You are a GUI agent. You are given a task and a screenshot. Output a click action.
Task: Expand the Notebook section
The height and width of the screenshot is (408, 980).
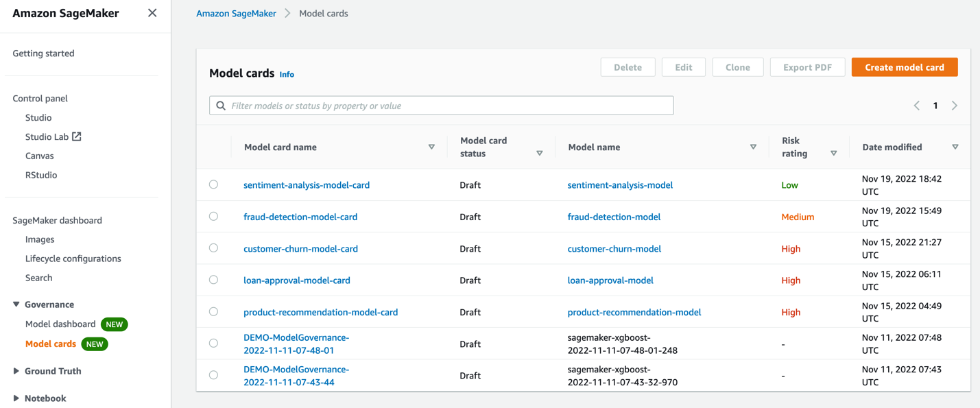click(16, 398)
